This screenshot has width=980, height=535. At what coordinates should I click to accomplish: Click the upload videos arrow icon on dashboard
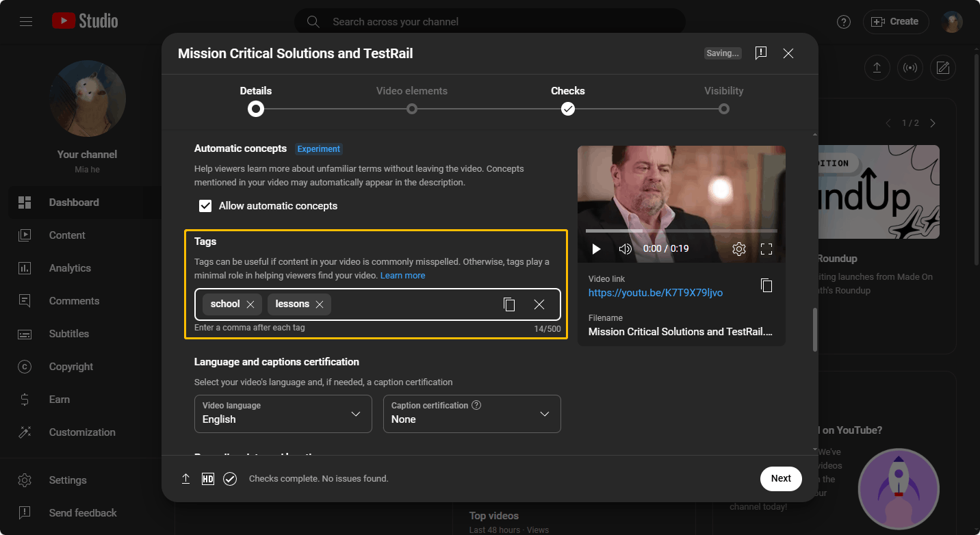coord(877,67)
